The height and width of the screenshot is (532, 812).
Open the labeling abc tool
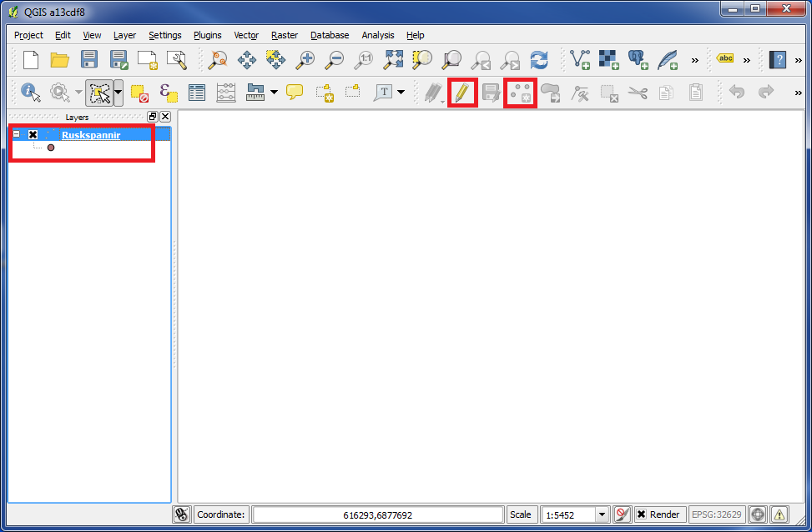tap(725, 58)
